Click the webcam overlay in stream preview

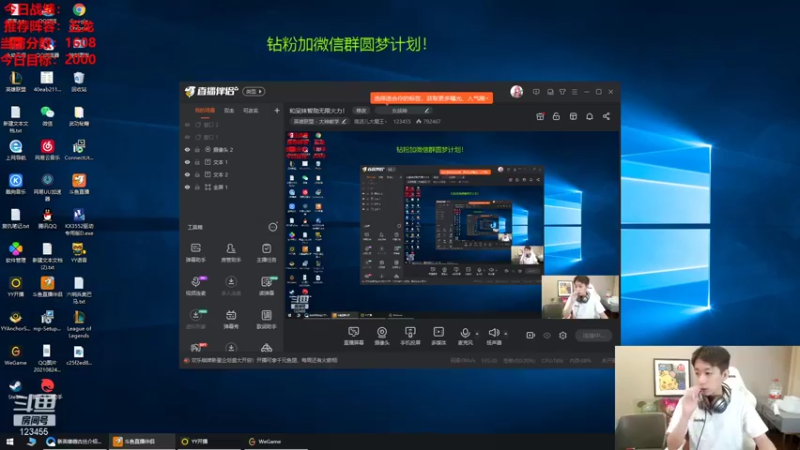(580, 297)
